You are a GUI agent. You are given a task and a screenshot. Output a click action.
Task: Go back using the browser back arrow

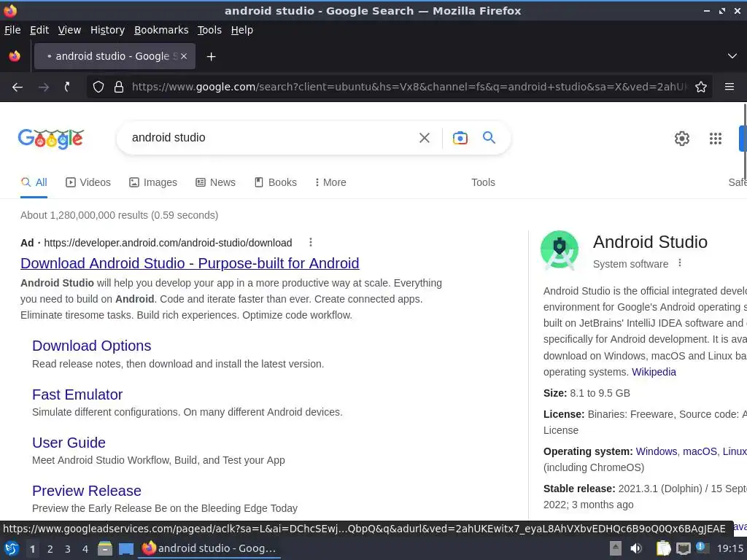(x=18, y=87)
